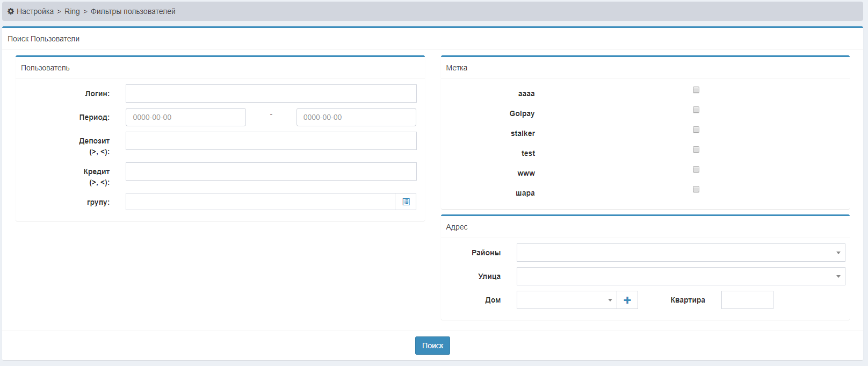Tick the Golpay tag checkbox

click(x=696, y=110)
